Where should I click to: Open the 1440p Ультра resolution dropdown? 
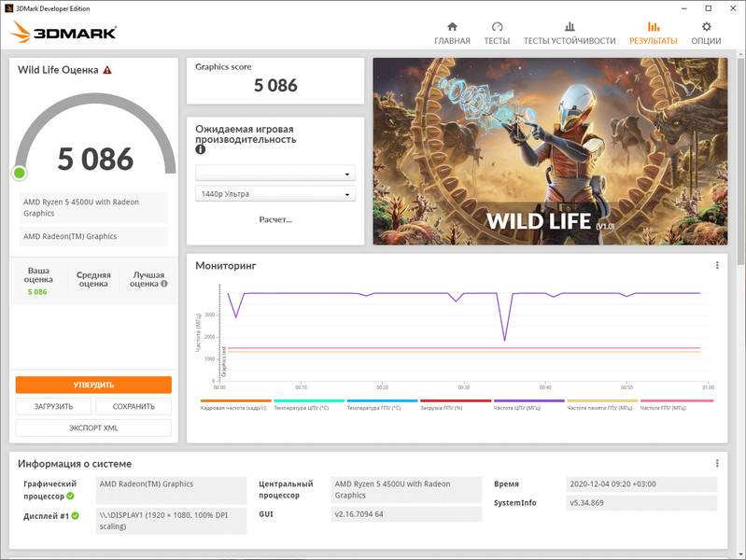[275, 194]
